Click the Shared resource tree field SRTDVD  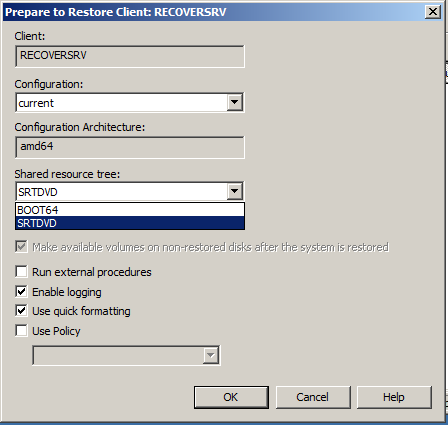click(130, 191)
